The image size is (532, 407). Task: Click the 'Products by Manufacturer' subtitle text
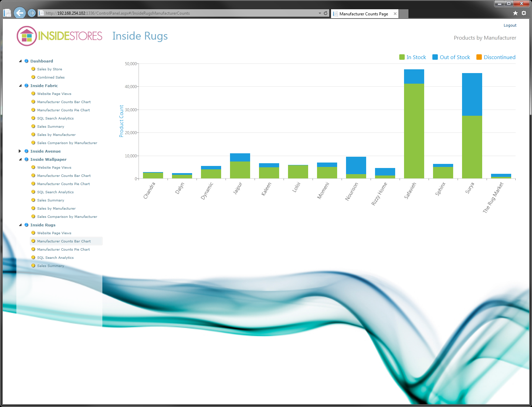pyautogui.click(x=485, y=38)
